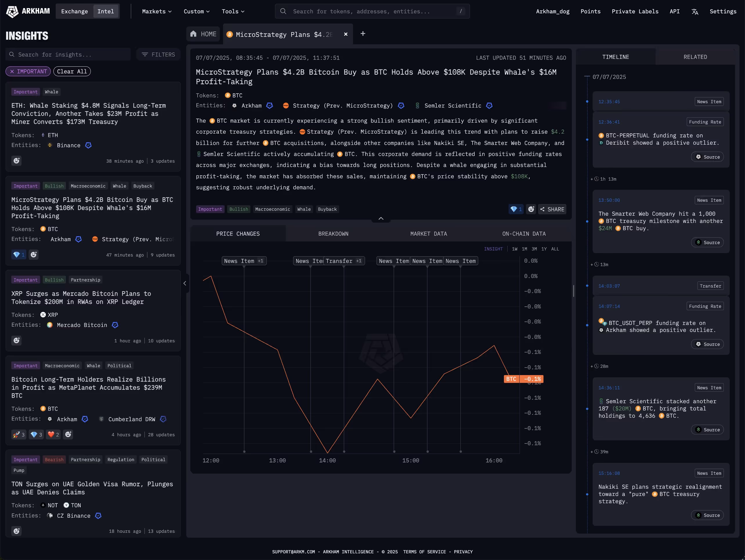Click the Clear All filters button
745x560 pixels.
pyautogui.click(x=72, y=71)
